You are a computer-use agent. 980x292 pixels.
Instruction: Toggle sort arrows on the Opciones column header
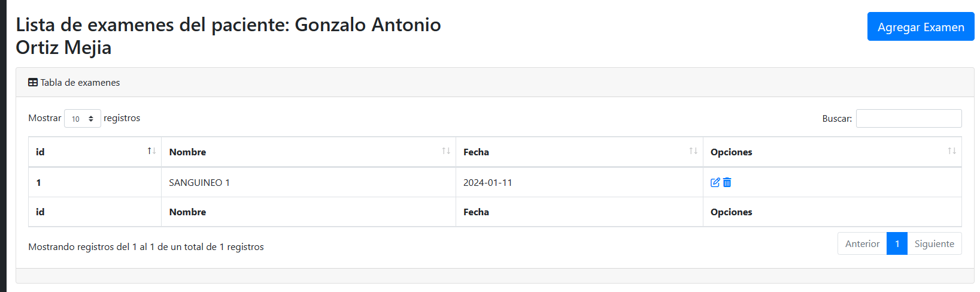[952, 151]
